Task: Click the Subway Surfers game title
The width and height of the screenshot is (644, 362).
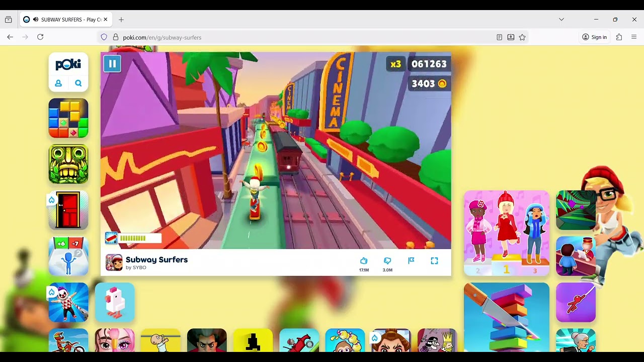Action: pyautogui.click(x=156, y=259)
